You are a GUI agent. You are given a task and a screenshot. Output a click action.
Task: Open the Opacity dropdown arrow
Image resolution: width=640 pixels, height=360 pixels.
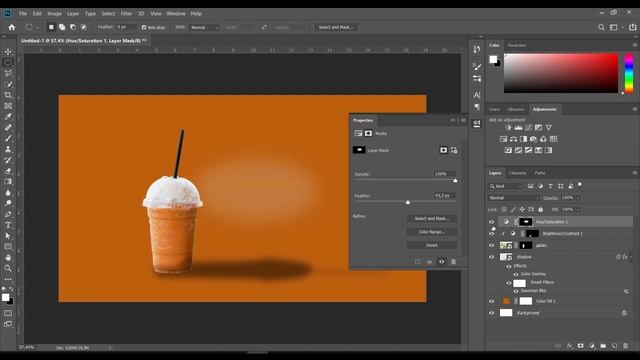click(x=578, y=198)
